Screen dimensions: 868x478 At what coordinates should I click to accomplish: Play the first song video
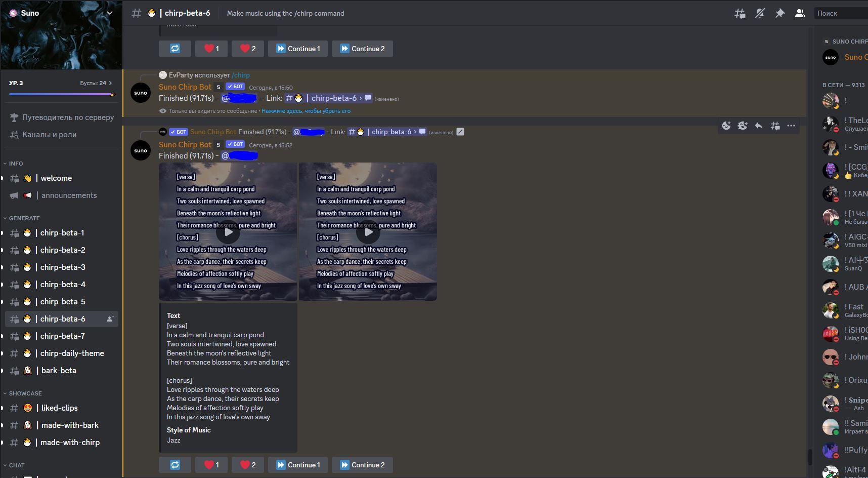tap(228, 232)
